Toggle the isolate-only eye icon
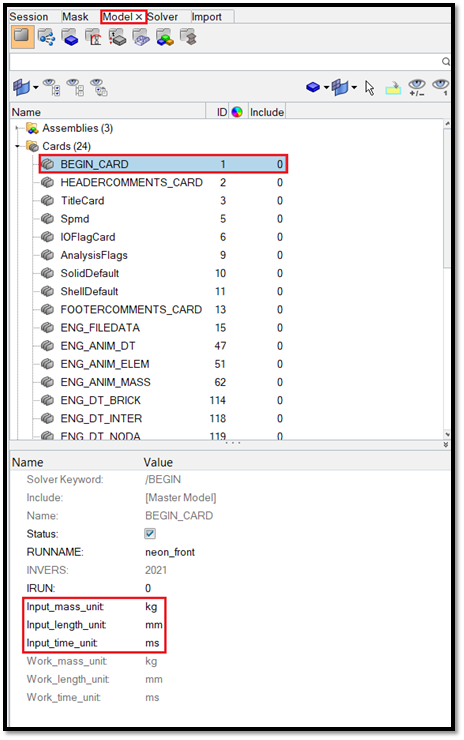Viewport: 464px width, 740px height. tap(440, 87)
